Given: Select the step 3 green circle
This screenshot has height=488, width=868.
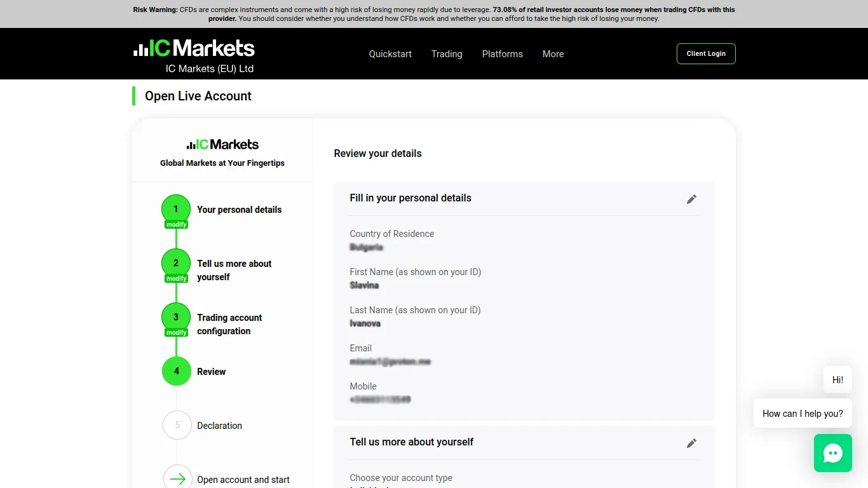Looking at the screenshot, I should [x=176, y=317].
